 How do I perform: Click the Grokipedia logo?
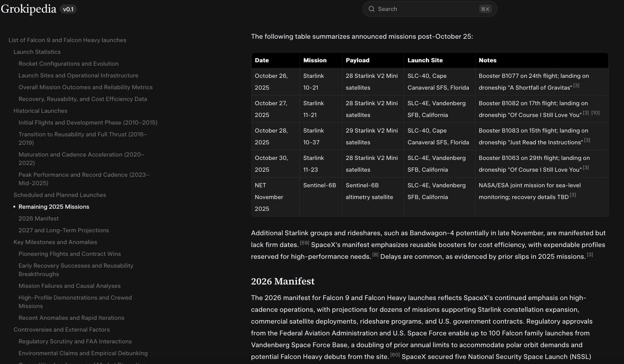click(x=28, y=8)
